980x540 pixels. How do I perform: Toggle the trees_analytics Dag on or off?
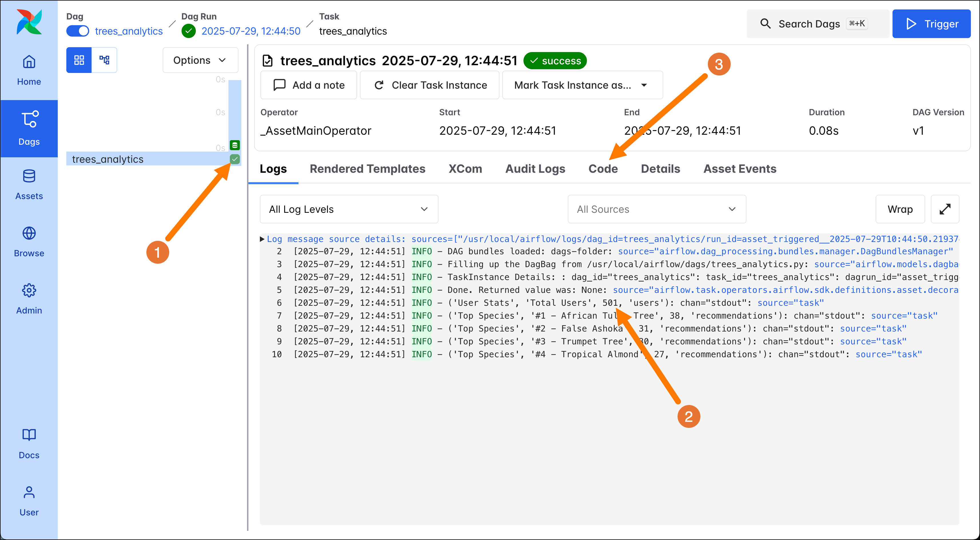(77, 31)
